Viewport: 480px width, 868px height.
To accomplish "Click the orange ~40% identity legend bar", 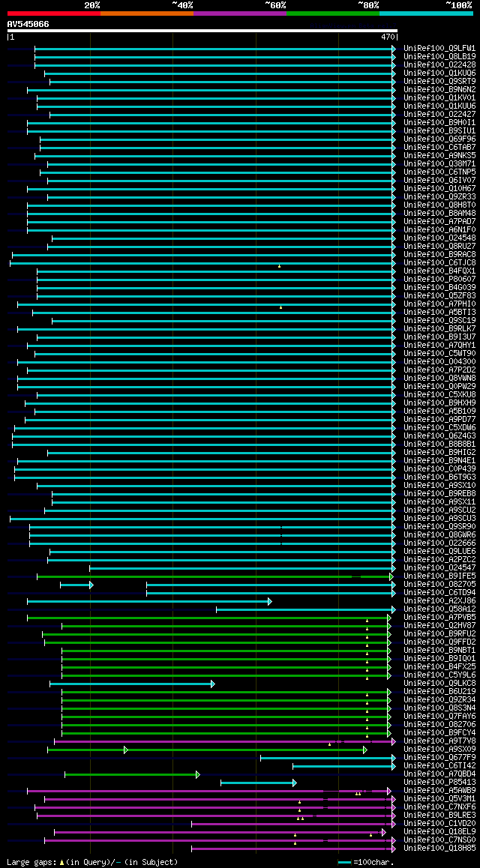I will pyautogui.click(x=147, y=13).
